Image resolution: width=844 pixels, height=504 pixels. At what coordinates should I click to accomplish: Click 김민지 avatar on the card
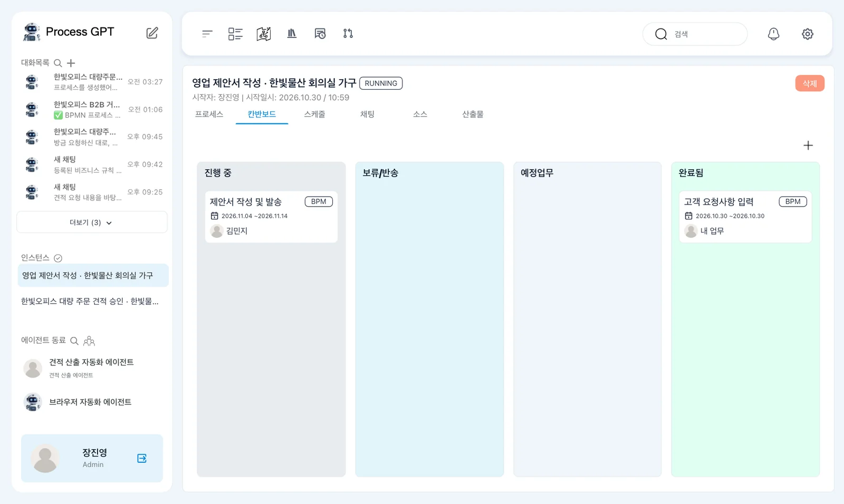(217, 231)
